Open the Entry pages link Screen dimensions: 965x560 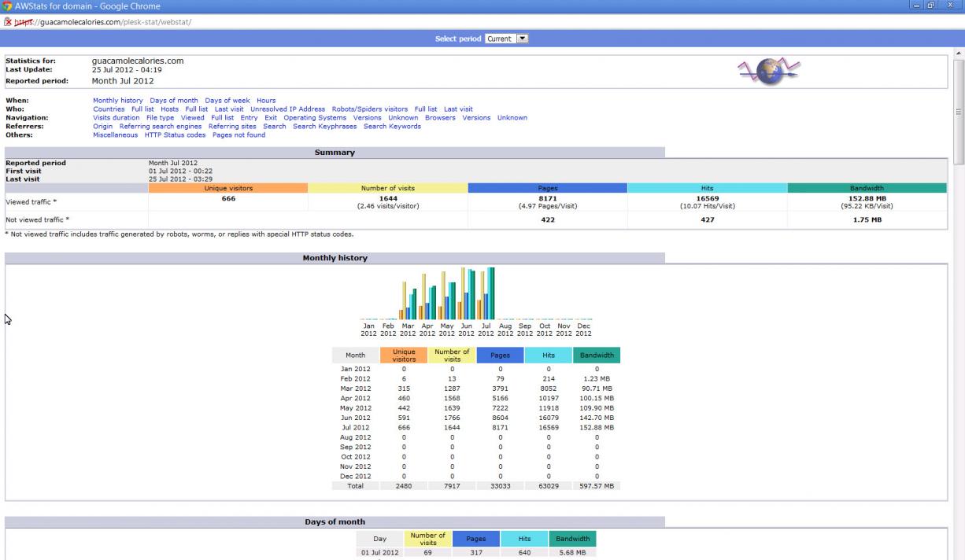pos(250,118)
